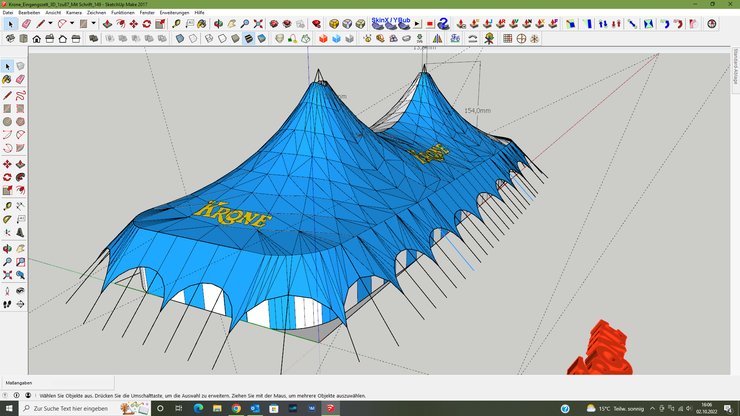Screen dimensions: 740x416
Task: Enable Hidden Line face style
Action: (222, 39)
